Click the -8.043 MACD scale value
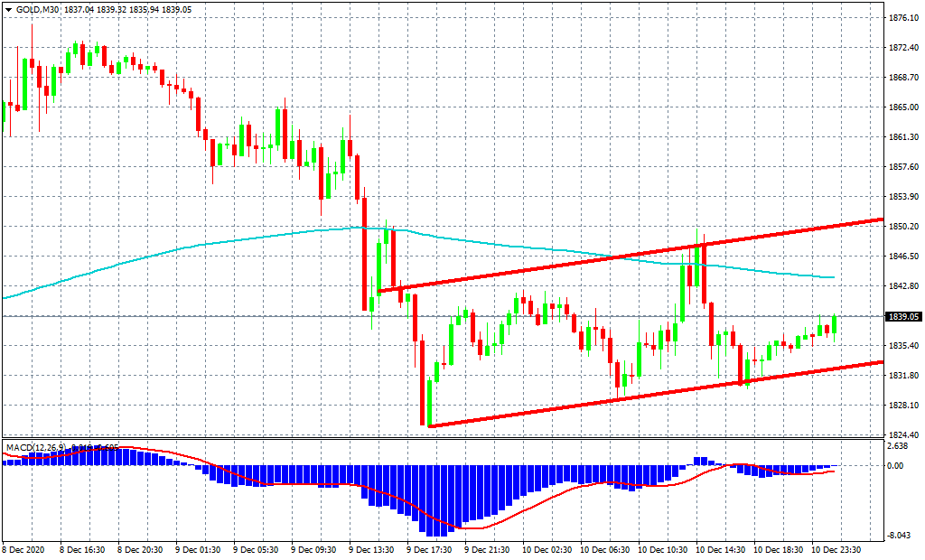The height and width of the screenshot is (560, 925). 903,535
